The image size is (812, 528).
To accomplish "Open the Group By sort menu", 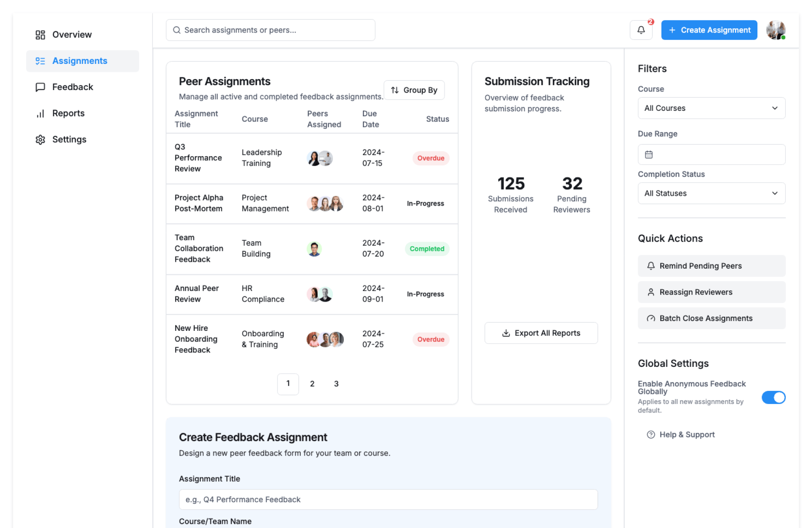I will click(x=414, y=90).
